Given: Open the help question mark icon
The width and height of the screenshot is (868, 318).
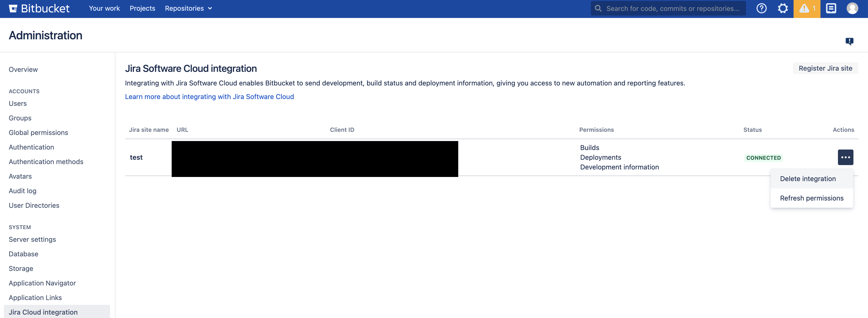Looking at the screenshot, I should point(761,8).
